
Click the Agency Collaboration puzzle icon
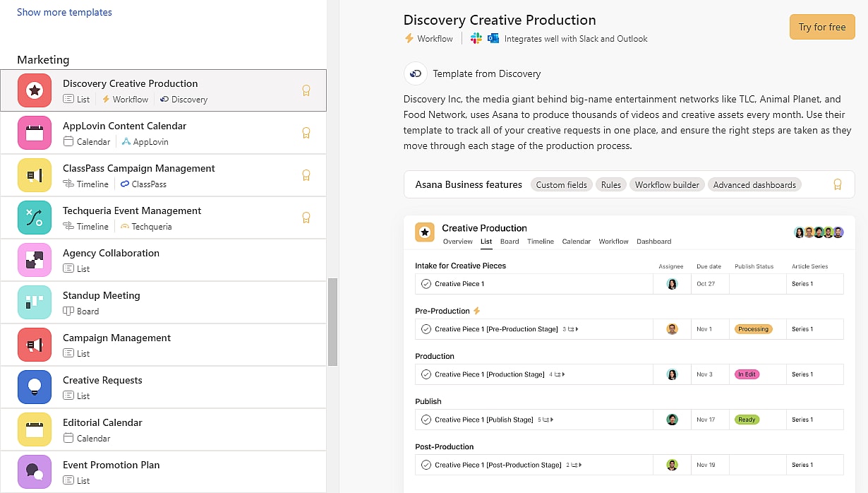pos(35,260)
